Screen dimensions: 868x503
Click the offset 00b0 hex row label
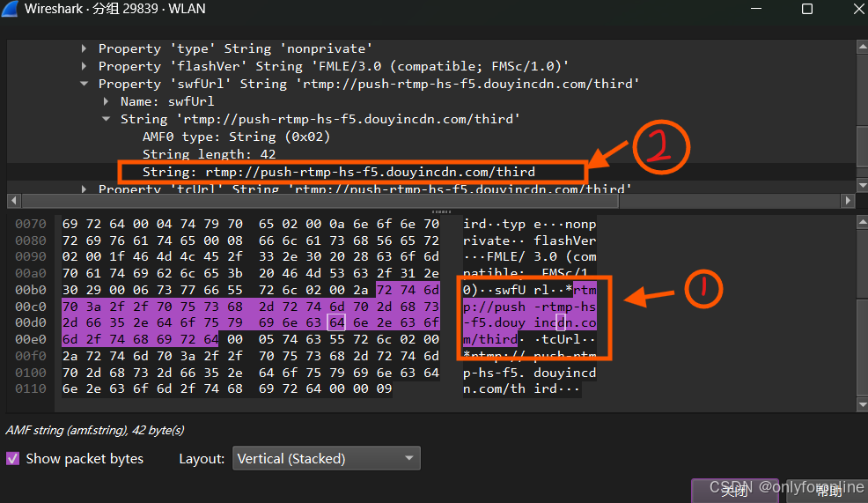pyautogui.click(x=31, y=291)
